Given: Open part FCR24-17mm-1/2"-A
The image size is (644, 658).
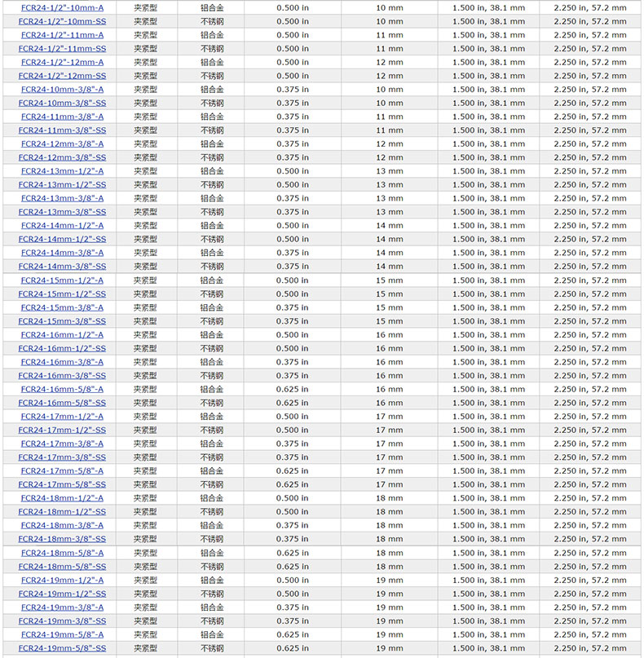Looking at the screenshot, I should pos(62,417).
